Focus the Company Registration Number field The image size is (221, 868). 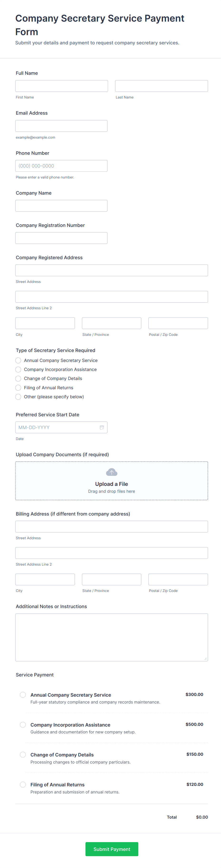click(x=61, y=238)
